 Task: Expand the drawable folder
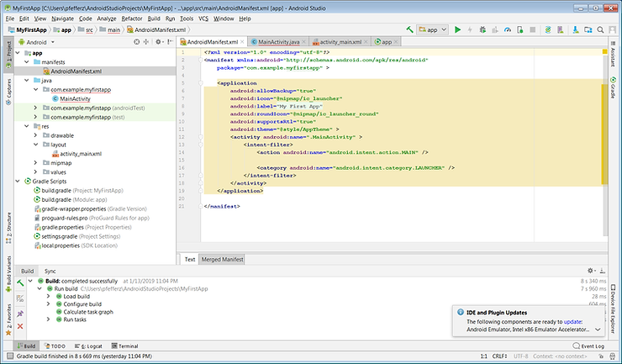pos(35,135)
